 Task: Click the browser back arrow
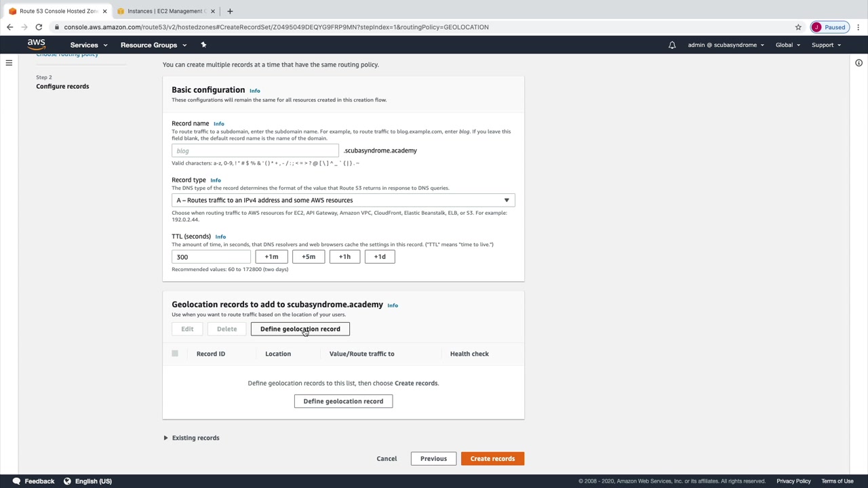[x=9, y=27]
